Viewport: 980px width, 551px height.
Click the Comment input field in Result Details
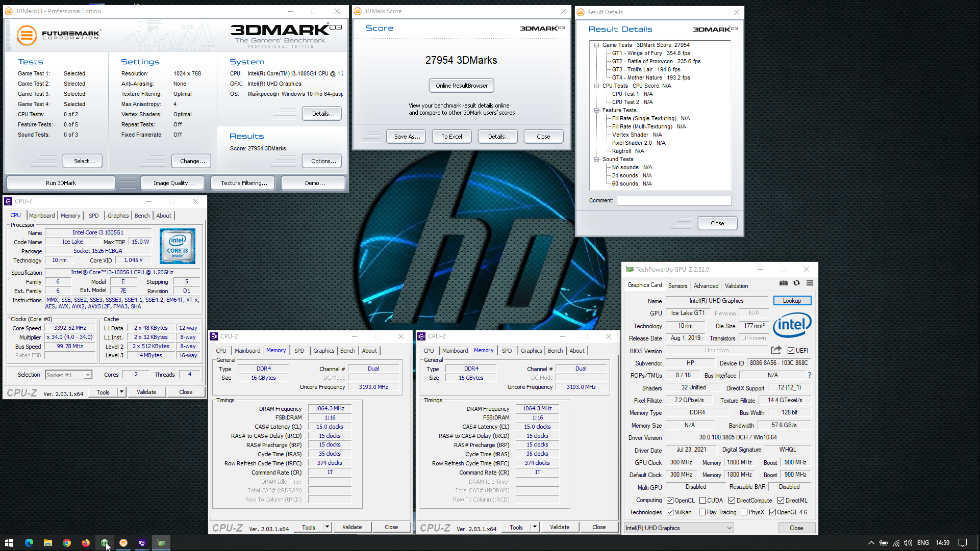tap(674, 200)
